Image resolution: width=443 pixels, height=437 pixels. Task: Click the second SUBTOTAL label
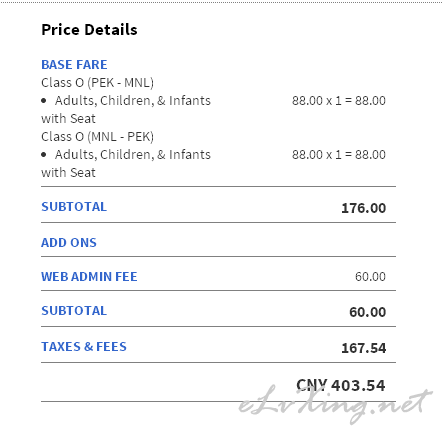[x=74, y=311]
